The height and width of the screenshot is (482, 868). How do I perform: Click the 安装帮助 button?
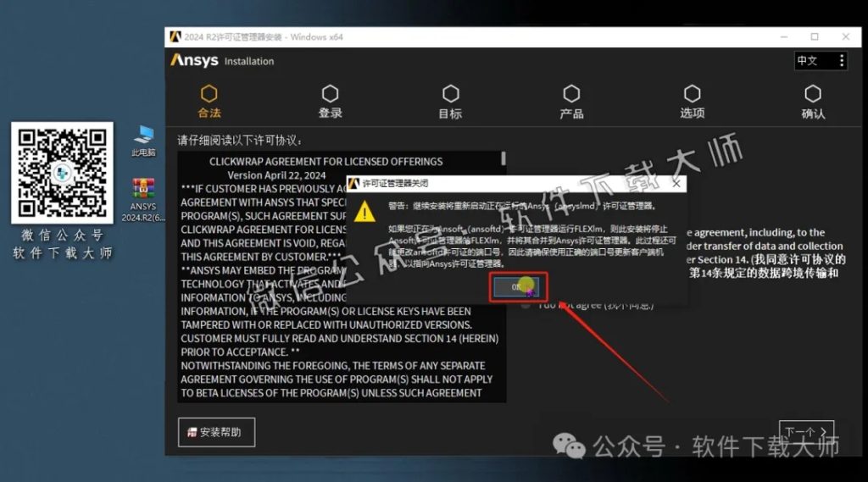216,432
